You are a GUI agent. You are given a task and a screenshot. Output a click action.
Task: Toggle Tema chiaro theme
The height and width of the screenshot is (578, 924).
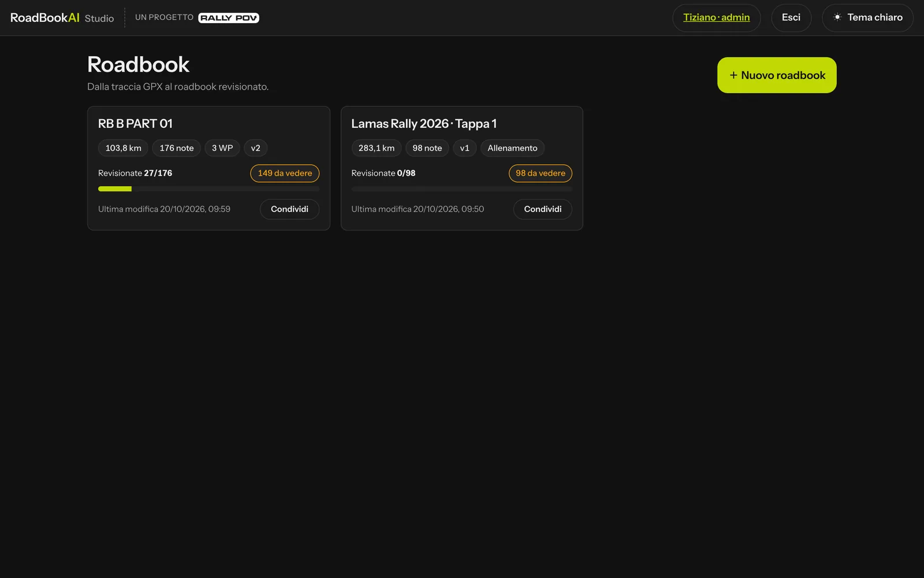pyautogui.click(x=867, y=18)
